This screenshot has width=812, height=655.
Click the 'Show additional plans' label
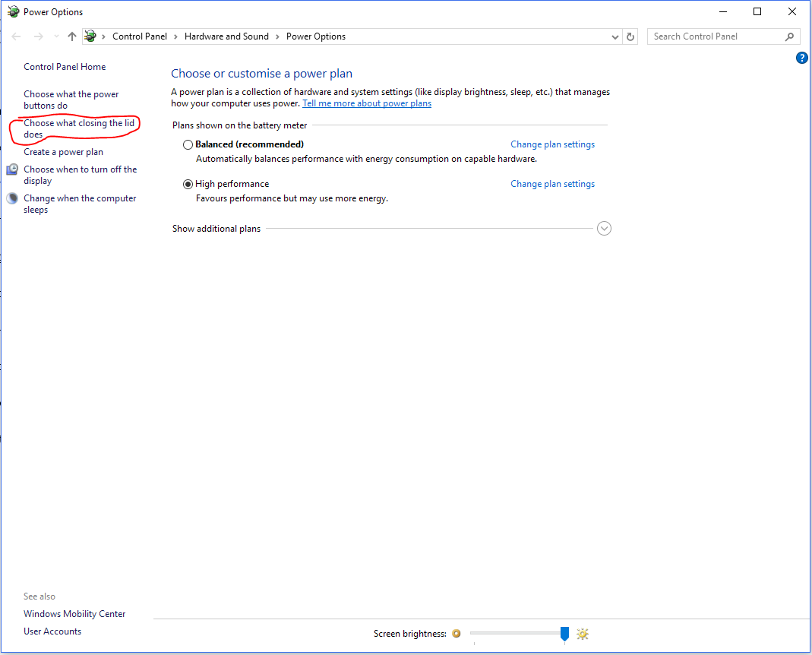pyautogui.click(x=216, y=229)
